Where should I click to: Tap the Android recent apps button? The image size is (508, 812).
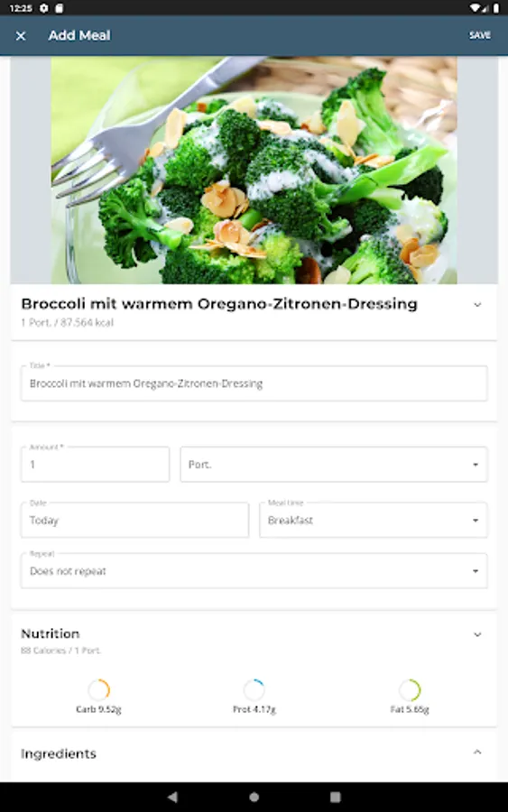(335, 797)
